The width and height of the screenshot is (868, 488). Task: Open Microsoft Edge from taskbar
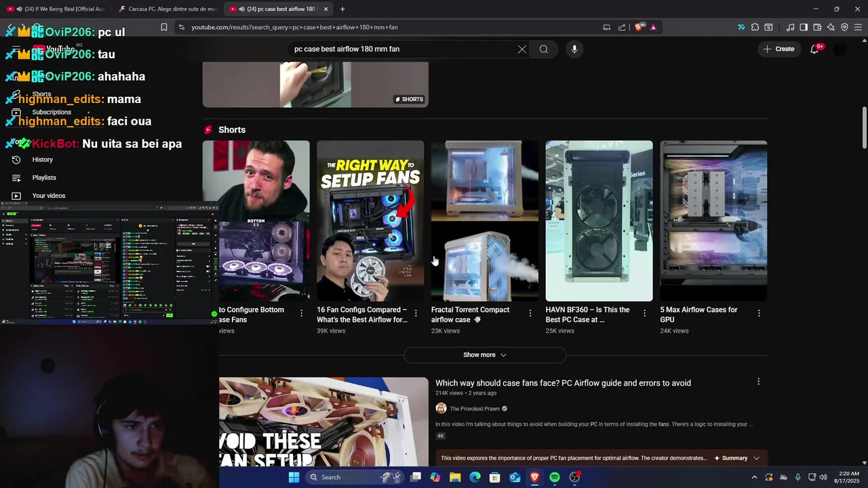[475, 477]
